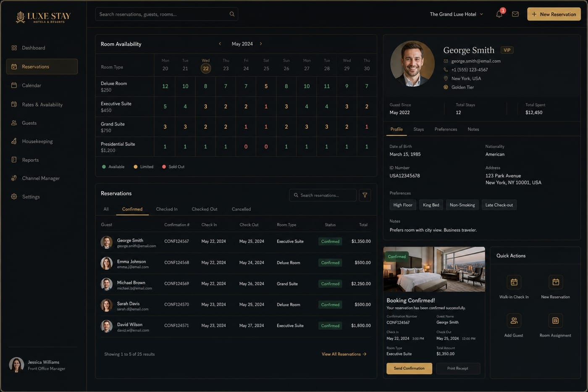
Task: Click the green Available legend dot
Action: (x=104, y=167)
